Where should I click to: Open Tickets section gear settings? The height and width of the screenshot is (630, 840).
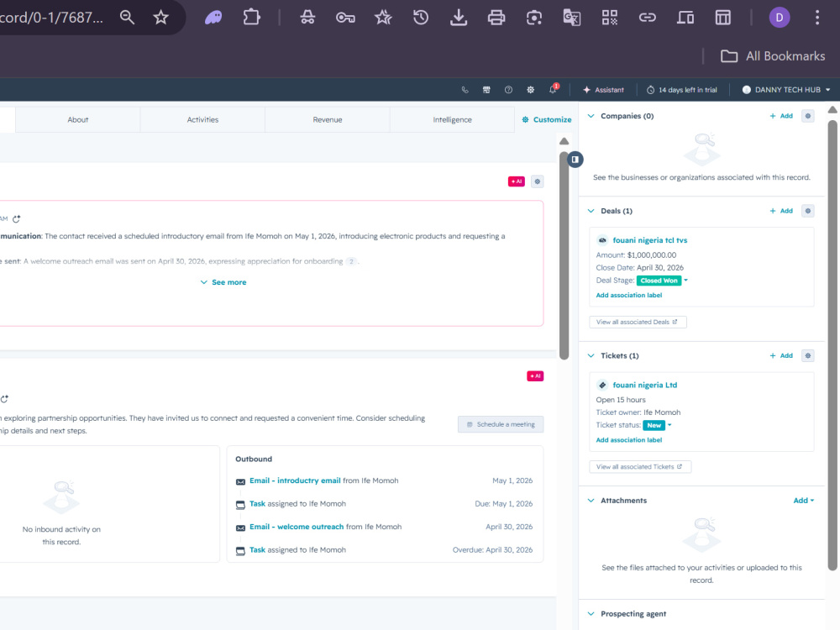[x=808, y=355]
